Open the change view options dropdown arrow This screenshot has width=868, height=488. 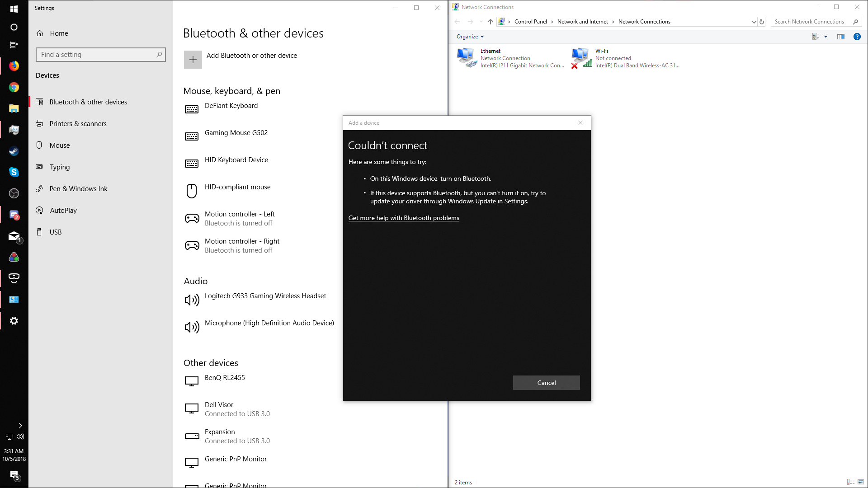[x=826, y=37]
